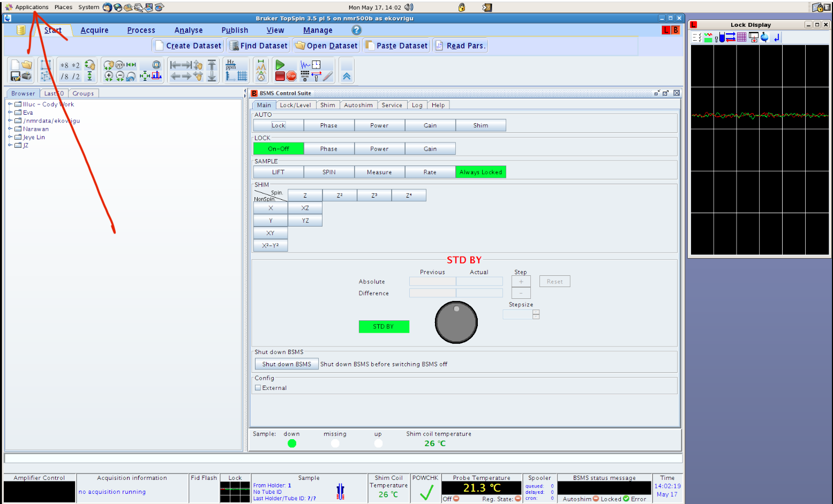Toggle the LOCK On-Off button
833x504 pixels.
(x=278, y=149)
